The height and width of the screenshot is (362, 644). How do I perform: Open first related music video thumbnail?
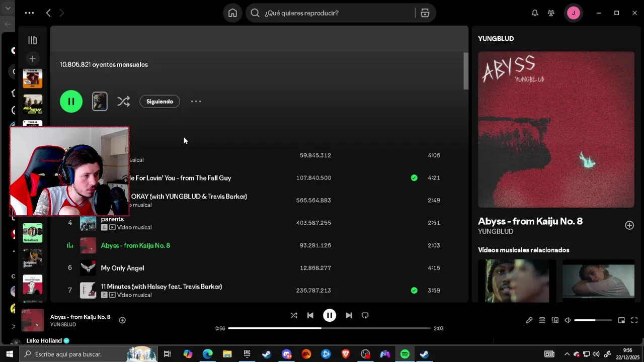pos(517,281)
